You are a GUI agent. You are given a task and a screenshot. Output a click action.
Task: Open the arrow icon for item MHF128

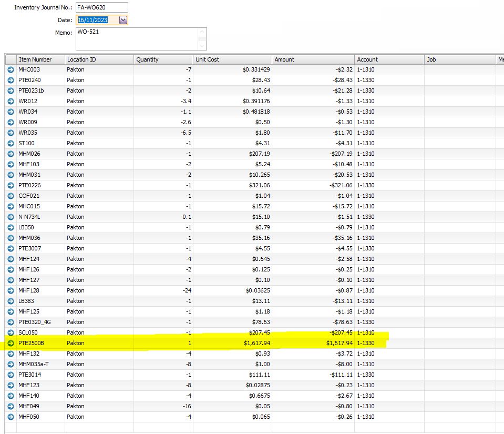coord(11,290)
